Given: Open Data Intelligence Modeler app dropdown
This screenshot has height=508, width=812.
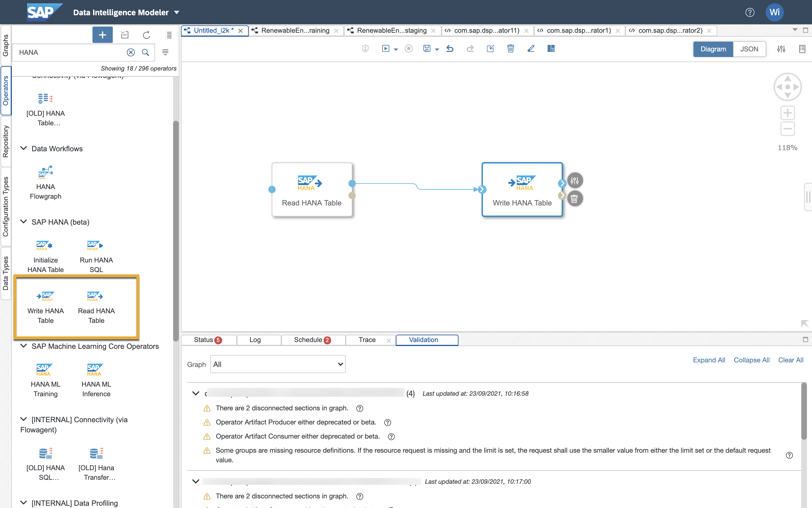Looking at the screenshot, I should point(177,12).
